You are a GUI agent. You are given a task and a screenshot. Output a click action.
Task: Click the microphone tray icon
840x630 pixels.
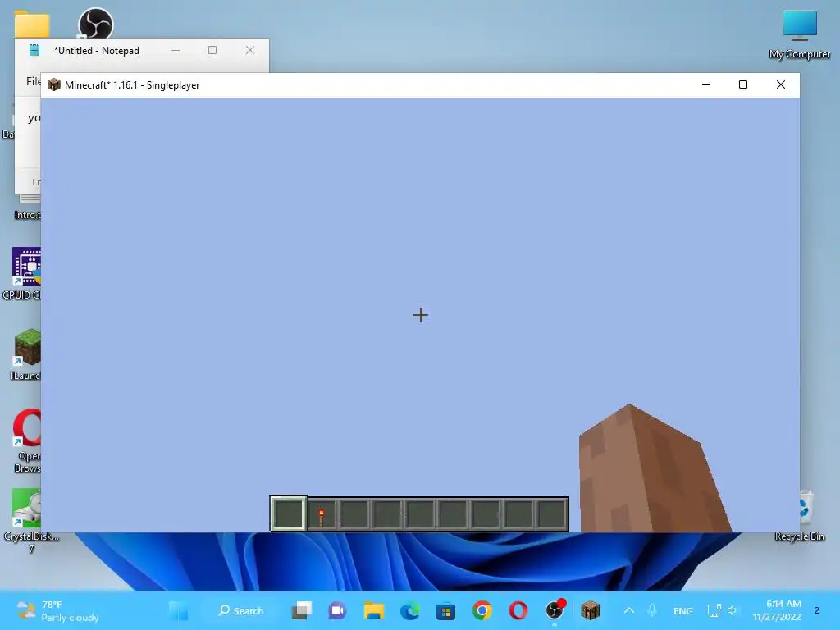click(x=652, y=610)
